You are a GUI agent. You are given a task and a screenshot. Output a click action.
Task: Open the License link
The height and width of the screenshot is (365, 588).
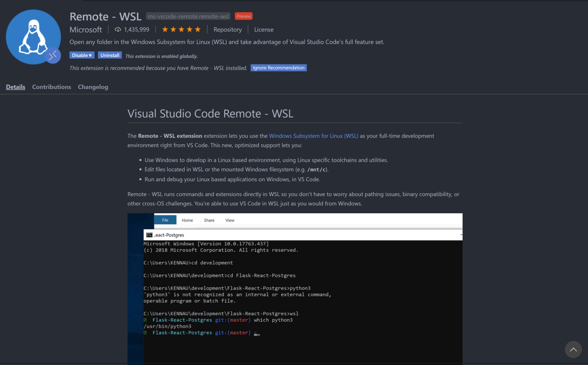(x=264, y=29)
